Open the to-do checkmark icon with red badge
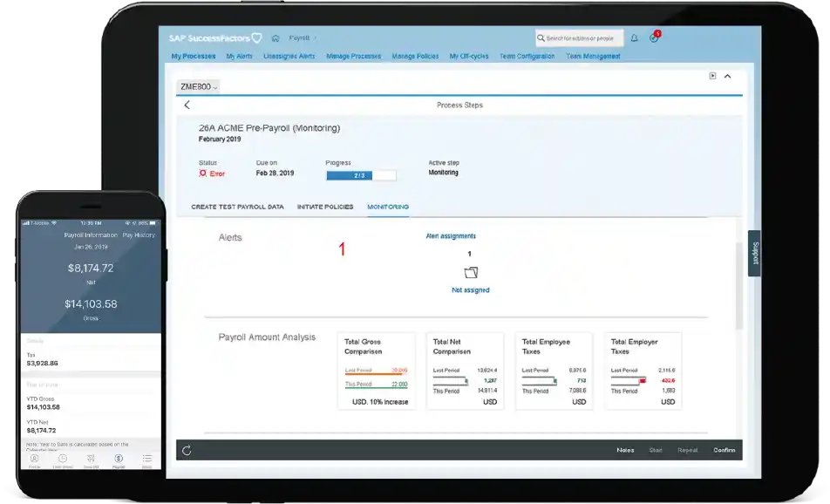This screenshot has height=504, width=830. tap(655, 37)
